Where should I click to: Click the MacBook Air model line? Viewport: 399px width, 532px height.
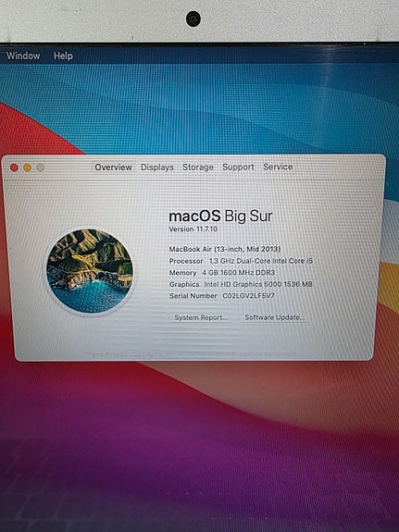[224, 249]
